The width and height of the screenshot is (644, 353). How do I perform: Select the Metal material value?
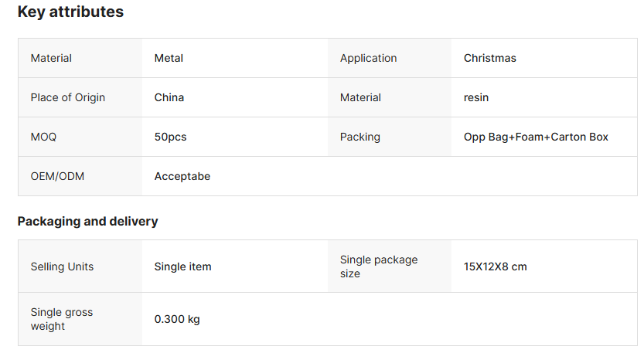169,58
